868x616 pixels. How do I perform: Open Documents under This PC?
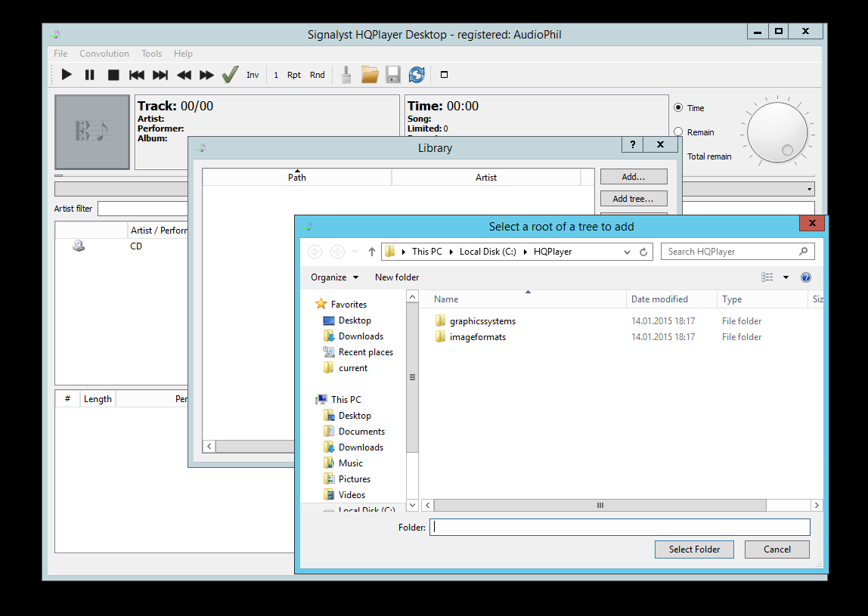pos(354,432)
